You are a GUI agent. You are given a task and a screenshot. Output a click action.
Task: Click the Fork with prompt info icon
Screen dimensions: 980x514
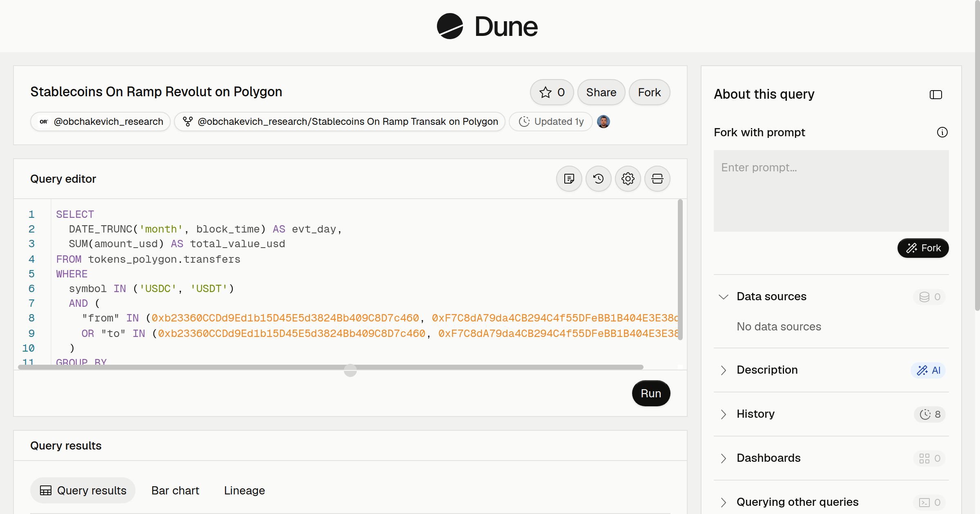coord(942,132)
